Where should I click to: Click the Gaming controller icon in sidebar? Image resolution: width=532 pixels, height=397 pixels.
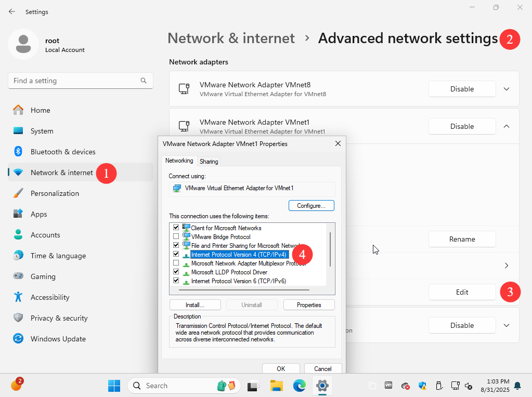tap(18, 276)
